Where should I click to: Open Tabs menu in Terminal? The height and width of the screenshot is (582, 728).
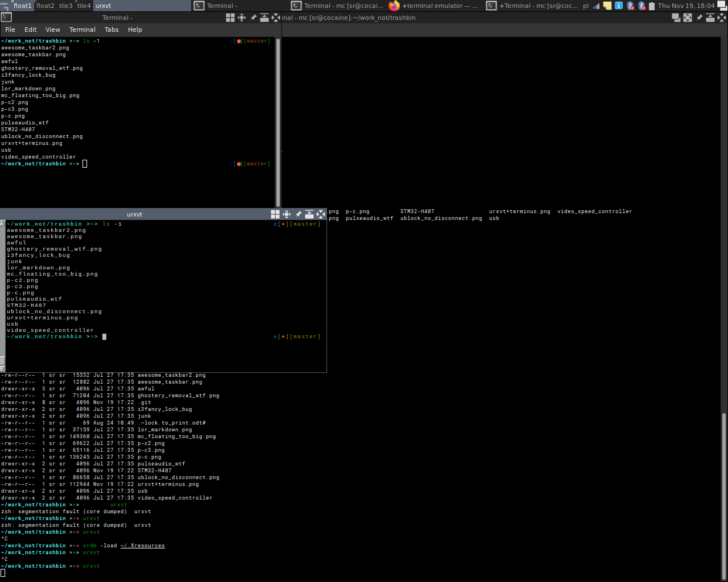pos(111,30)
